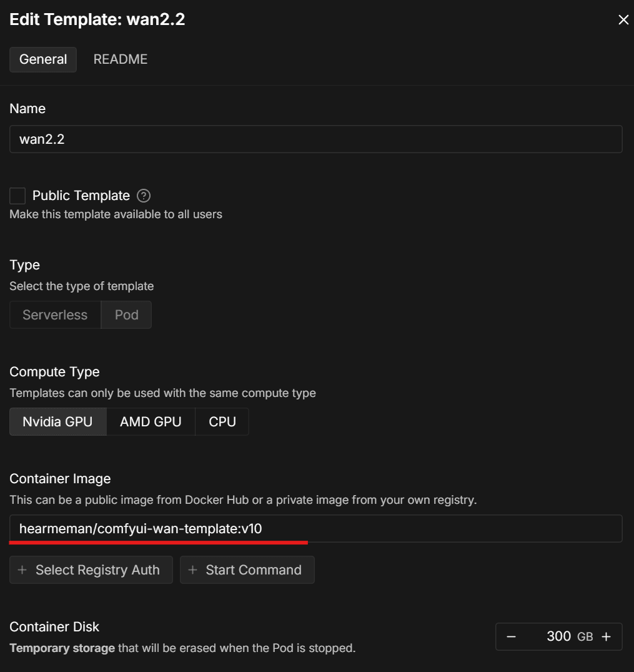Click the Container Disk 300 value field
The image size is (634, 672).
pyautogui.click(x=558, y=636)
